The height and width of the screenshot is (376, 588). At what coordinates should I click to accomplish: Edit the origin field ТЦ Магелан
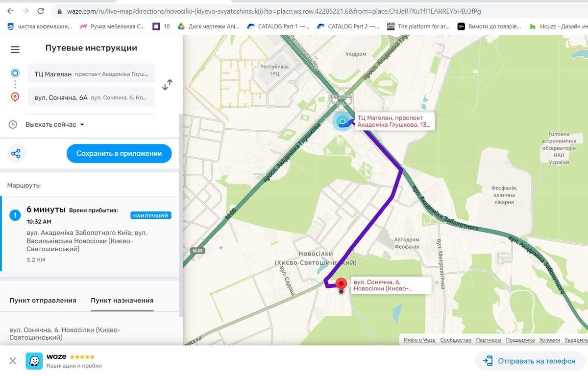(x=91, y=74)
